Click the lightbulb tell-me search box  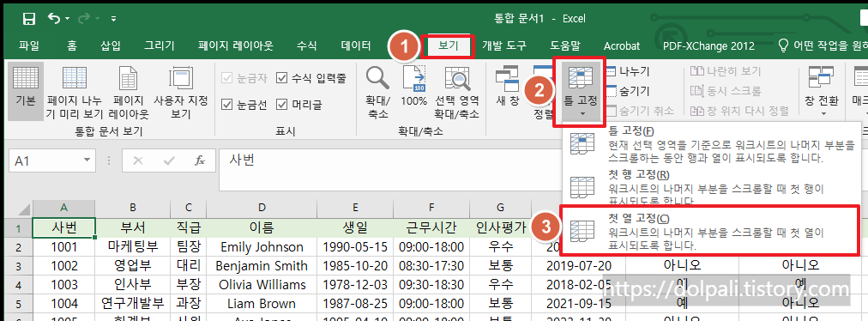(823, 46)
